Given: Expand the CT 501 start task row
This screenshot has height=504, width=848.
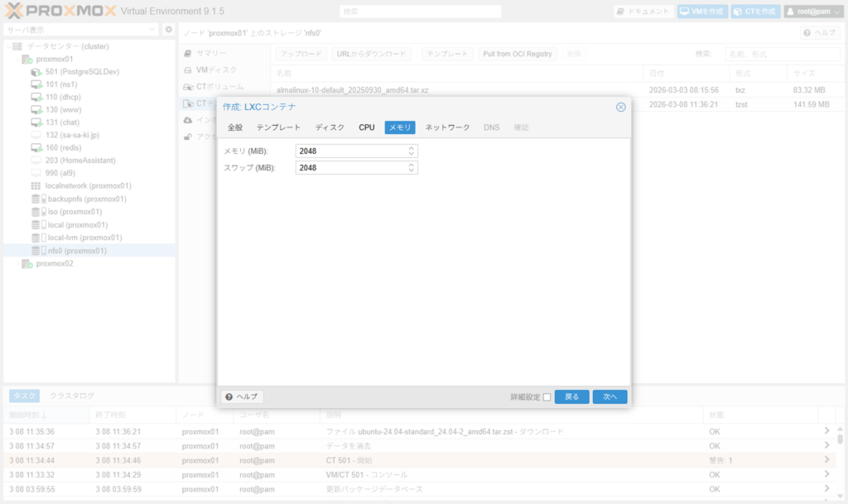Looking at the screenshot, I should coord(826,459).
